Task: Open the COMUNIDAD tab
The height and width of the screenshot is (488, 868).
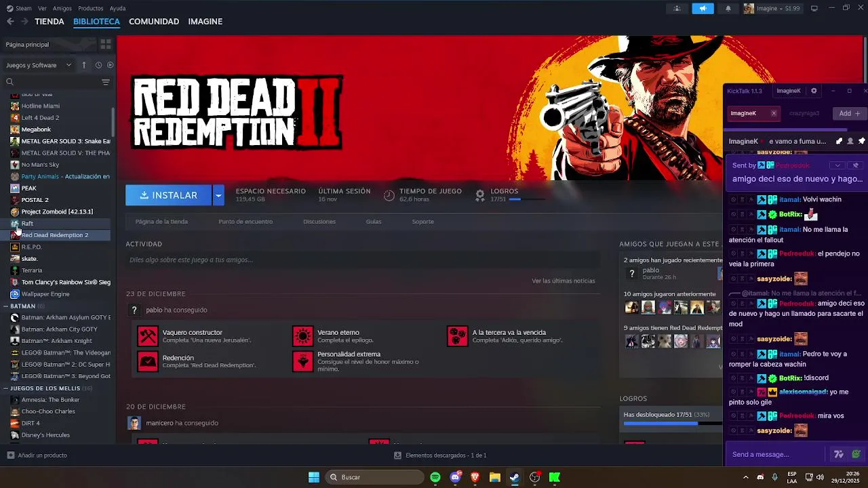Action: click(154, 22)
